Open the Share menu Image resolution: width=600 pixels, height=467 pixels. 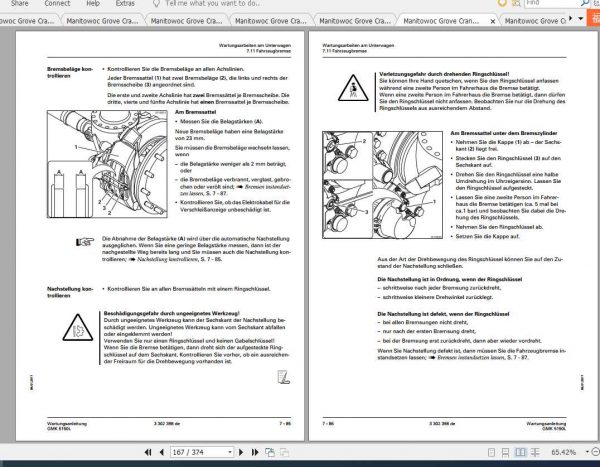coord(20,3)
